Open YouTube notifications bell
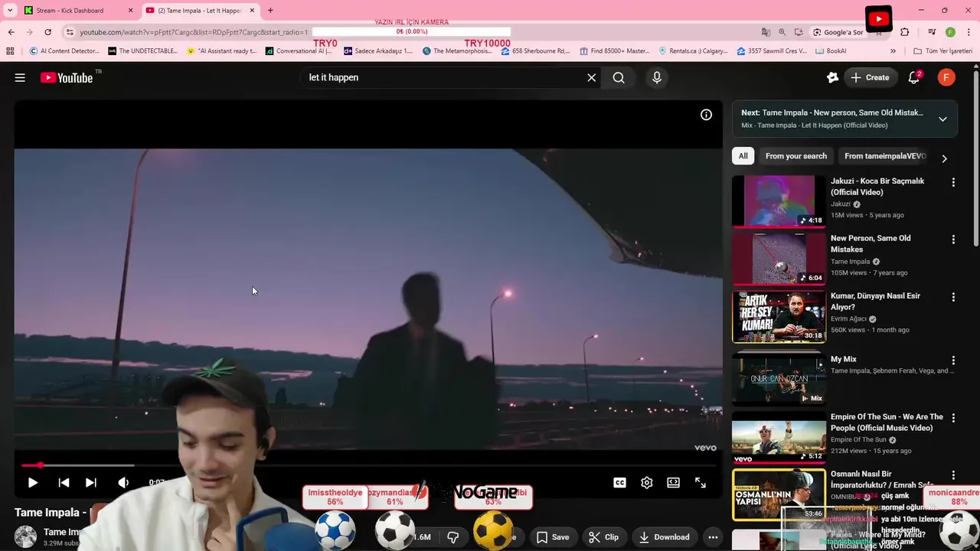 point(913,77)
